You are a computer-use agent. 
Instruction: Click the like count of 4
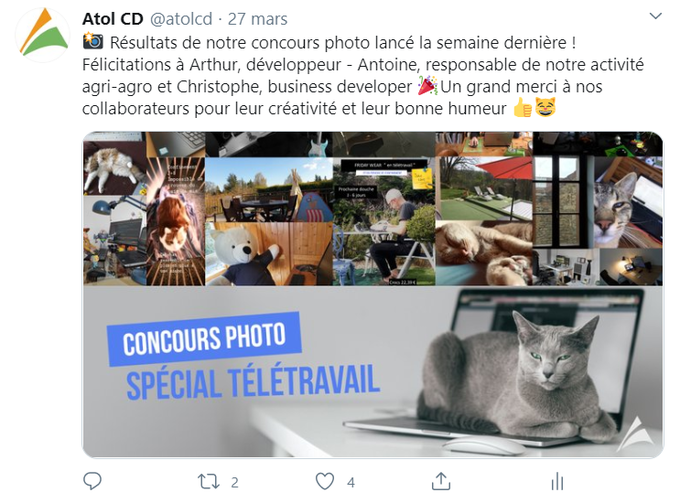coord(351,482)
